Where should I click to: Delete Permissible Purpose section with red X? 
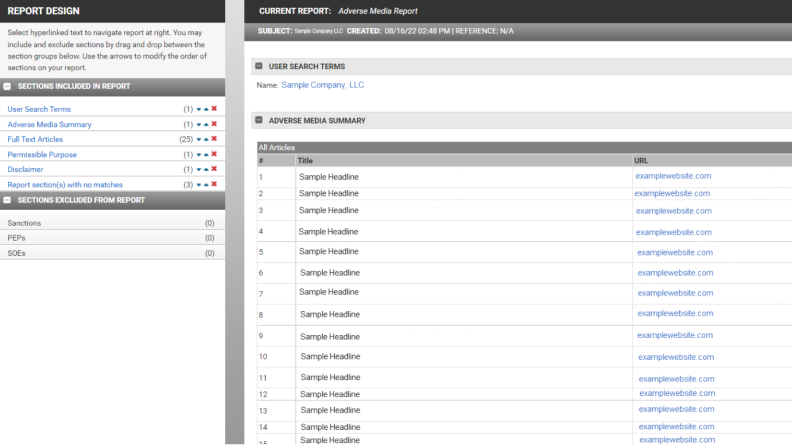click(x=214, y=154)
